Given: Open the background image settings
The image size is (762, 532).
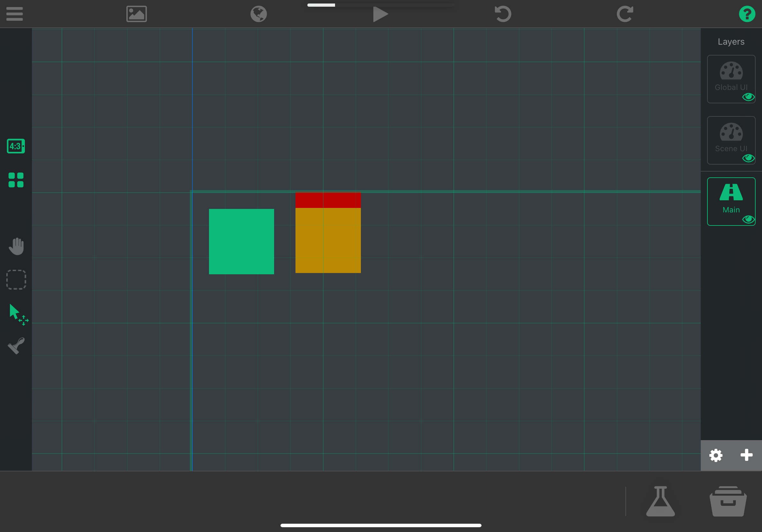Looking at the screenshot, I should pos(136,14).
